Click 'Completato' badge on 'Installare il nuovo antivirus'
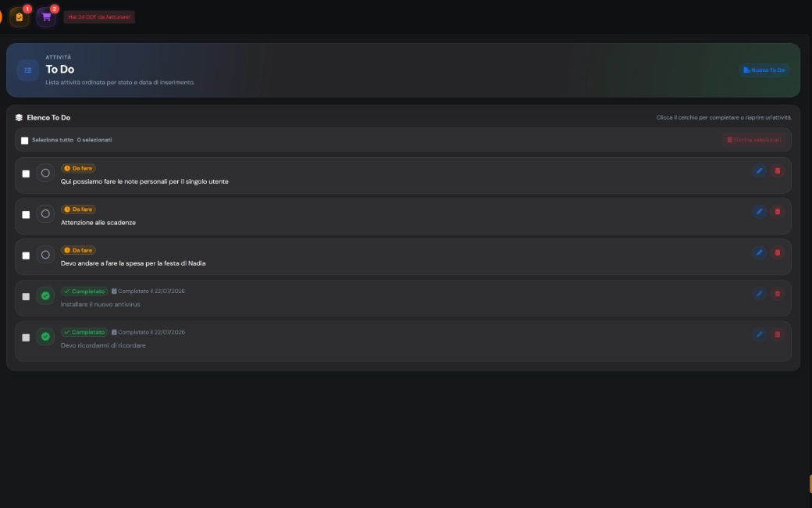This screenshot has width=812, height=508. (84, 292)
